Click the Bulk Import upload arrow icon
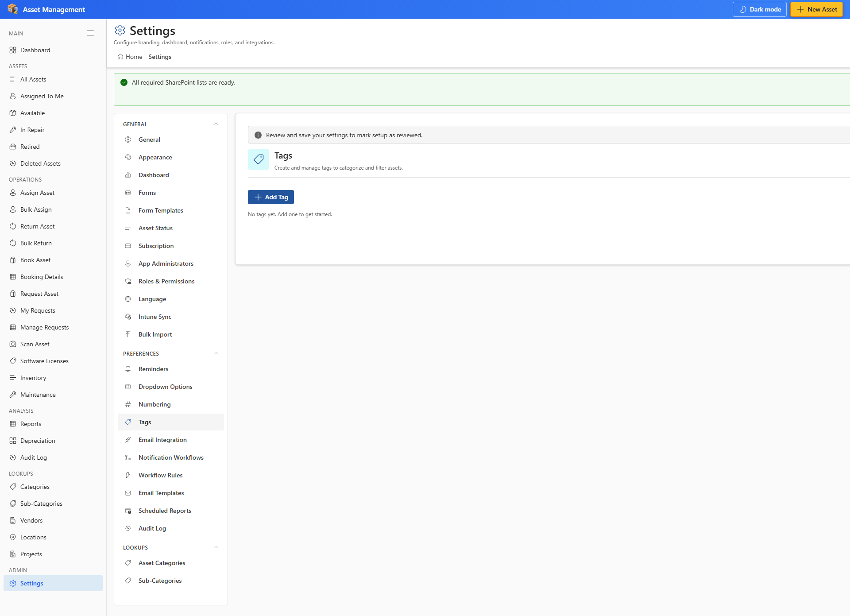Screen dimensions: 850x616 coord(128,334)
